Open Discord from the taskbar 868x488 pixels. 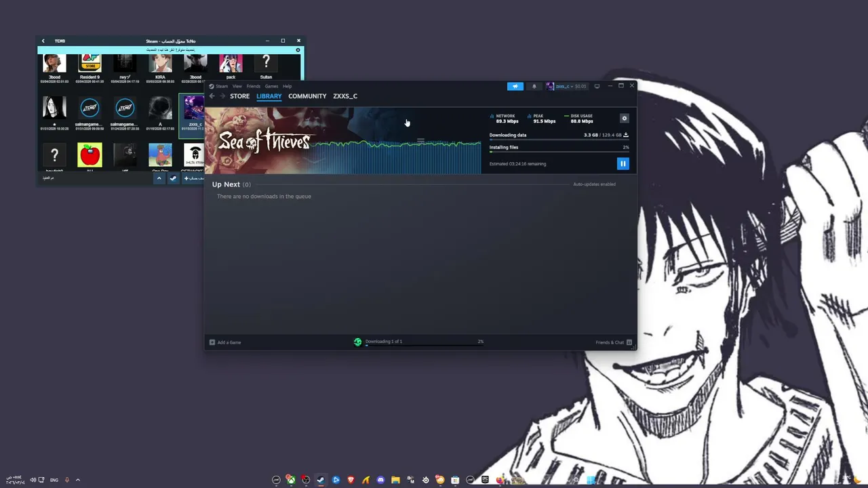tap(380, 480)
